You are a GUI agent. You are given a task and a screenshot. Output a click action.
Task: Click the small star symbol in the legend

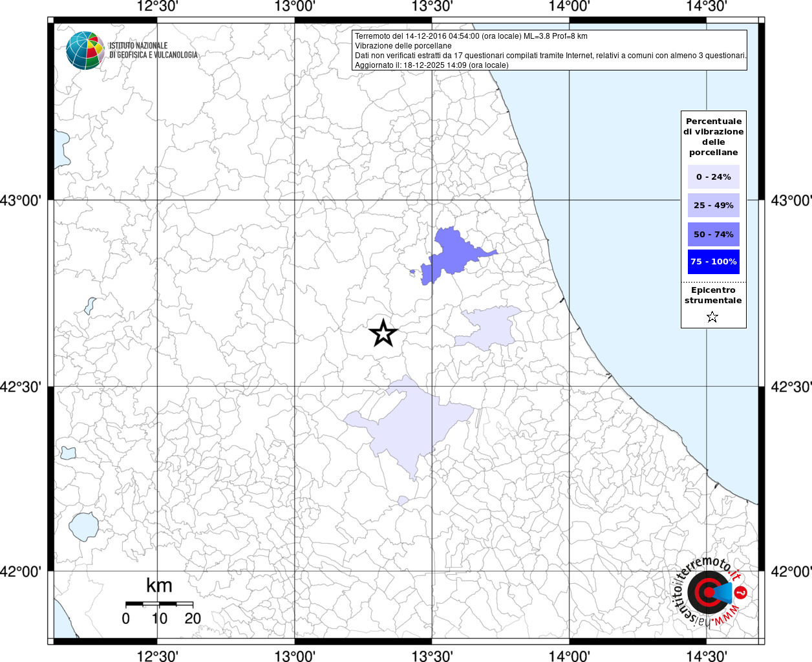pos(712,317)
